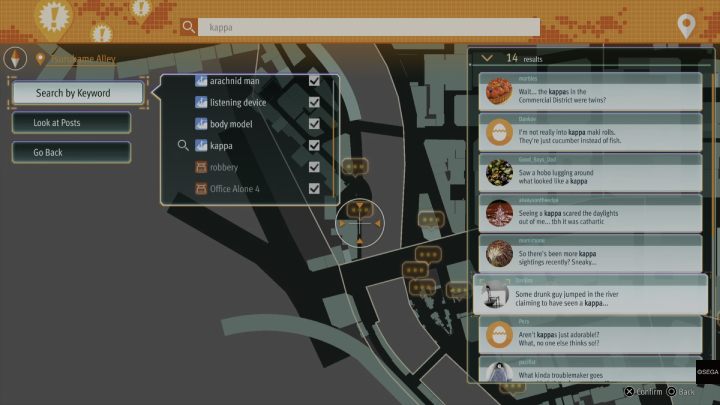Click the magnifier icon left of kappa keyword
The width and height of the screenshot is (720, 405).
[x=183, y=146]
